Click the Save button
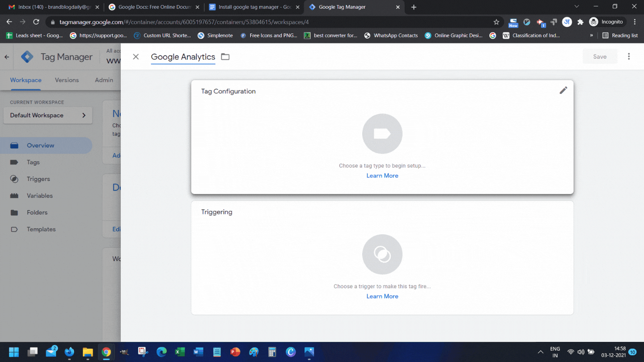644x362 pixels. click(x=600, y=57)
